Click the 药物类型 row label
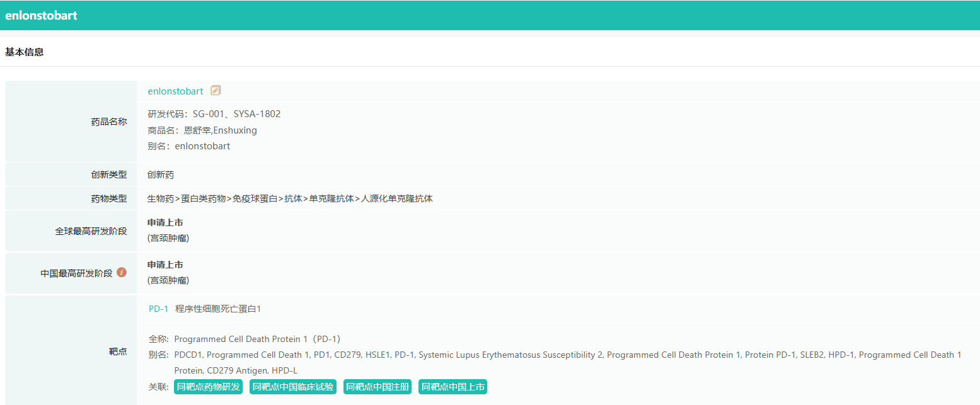The image size is (980, 405). pyautogui.click(x=109, y=198)
